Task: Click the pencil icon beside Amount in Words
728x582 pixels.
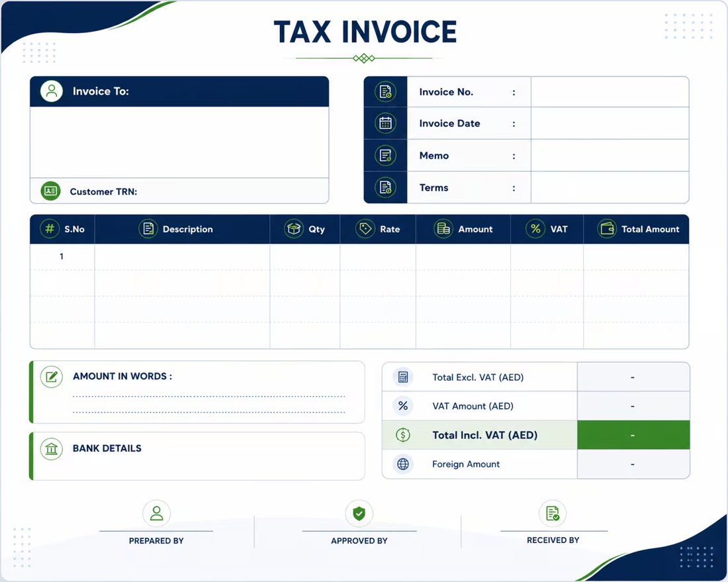Action: [52, 376]
